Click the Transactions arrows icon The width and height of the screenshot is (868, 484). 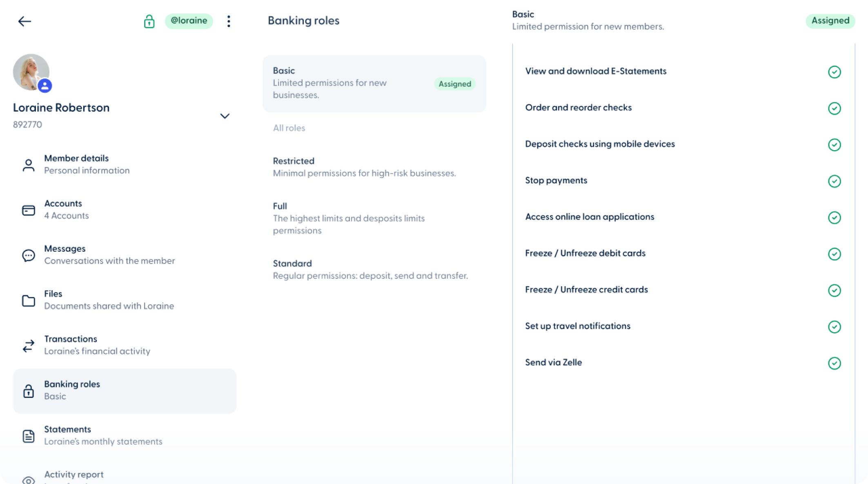pos(29,346)
